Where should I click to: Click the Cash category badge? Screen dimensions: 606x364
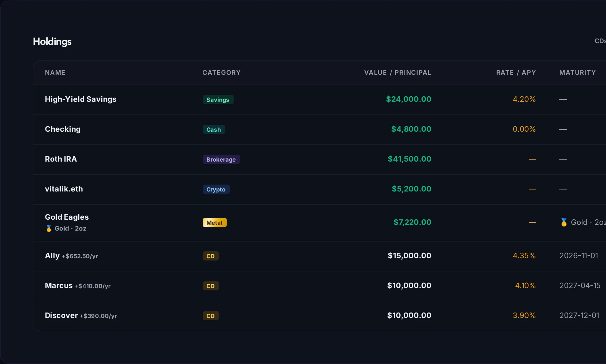coord(214,129)
